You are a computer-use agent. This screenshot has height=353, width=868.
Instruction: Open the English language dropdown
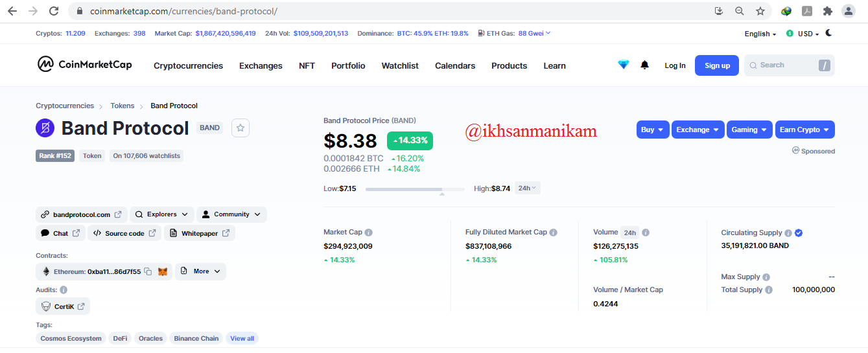click(760, 34)
